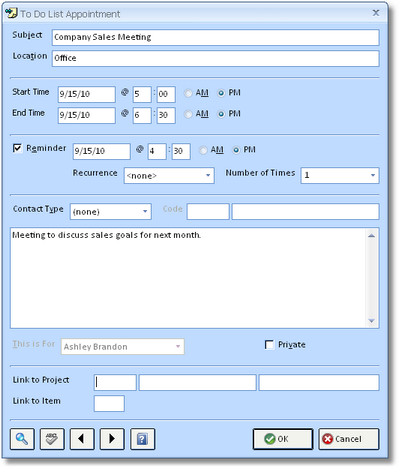
Task: Select AM for End Time
Action: pos(188,114)
